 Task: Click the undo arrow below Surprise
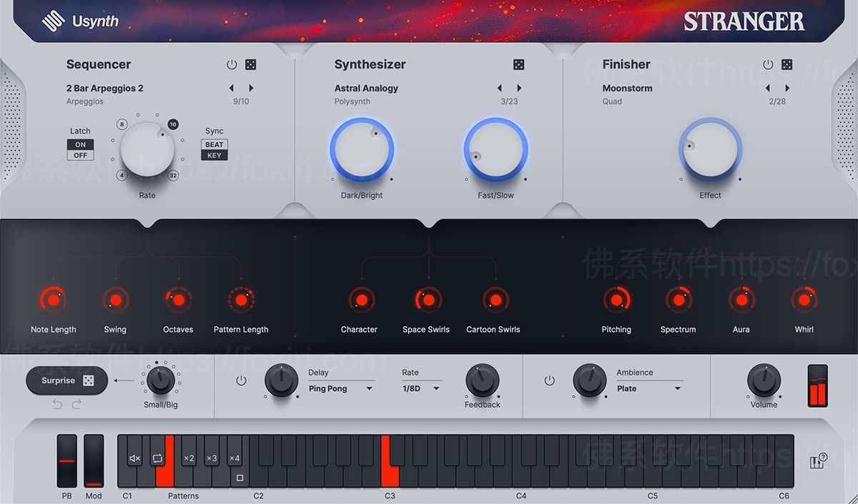coord(57,405)
